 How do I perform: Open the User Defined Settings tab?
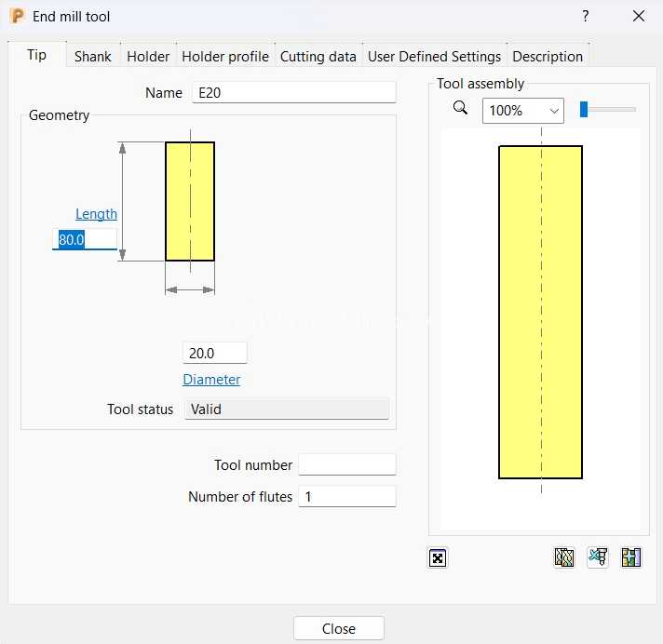point(434,57)
